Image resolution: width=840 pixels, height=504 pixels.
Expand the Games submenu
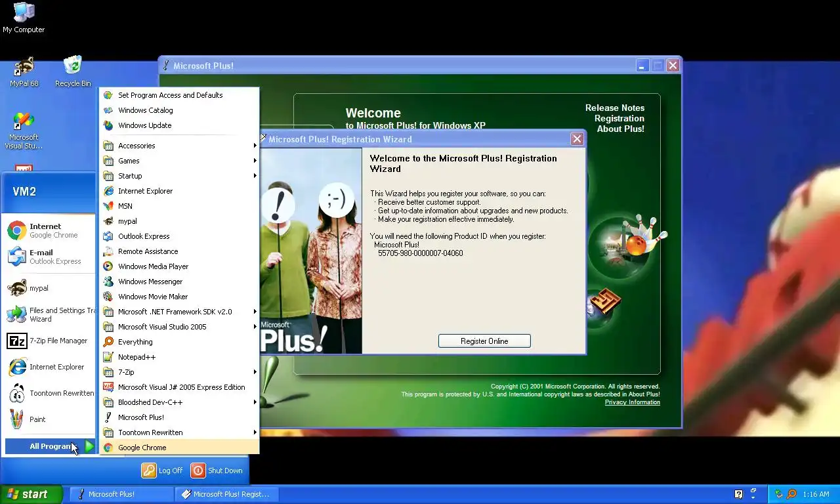tap(180, 161)
